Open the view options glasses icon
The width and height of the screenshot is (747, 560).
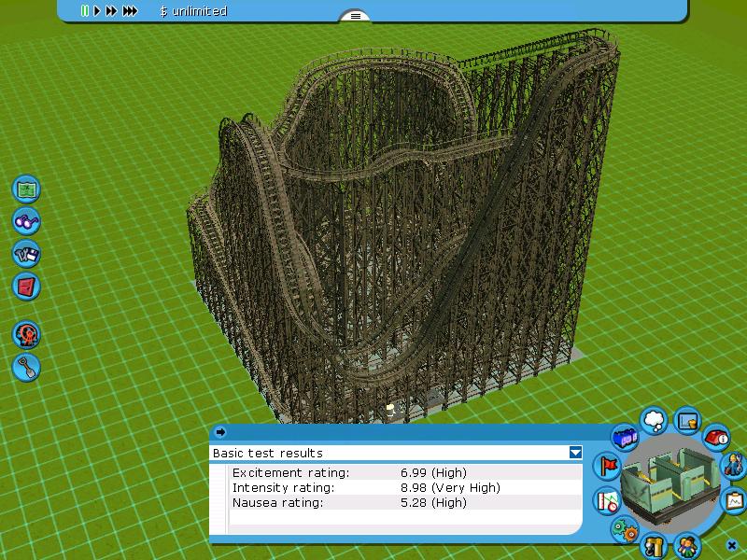[x=26, y=221]
